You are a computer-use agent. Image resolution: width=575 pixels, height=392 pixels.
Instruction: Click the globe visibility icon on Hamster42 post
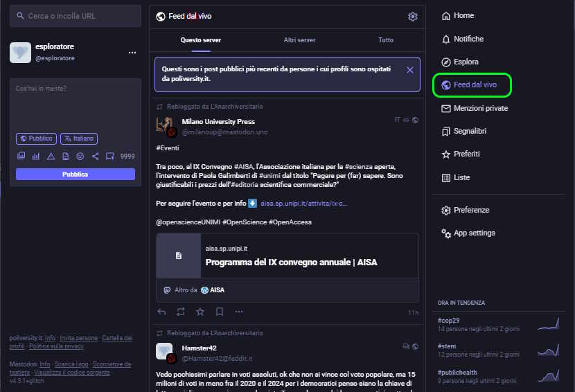click(x=415, y=346)
